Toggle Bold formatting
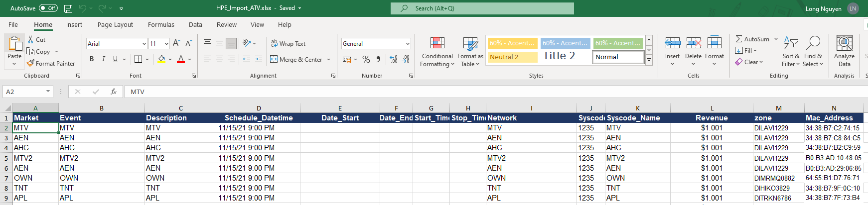This screenshot has height=205, width=868. [92, 59]
